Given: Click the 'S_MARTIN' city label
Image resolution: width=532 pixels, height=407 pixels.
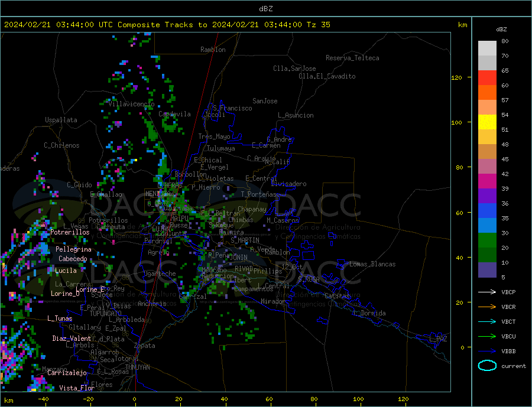Looking at the screenshot, I should pyautogui.click(x=245, y=240).
